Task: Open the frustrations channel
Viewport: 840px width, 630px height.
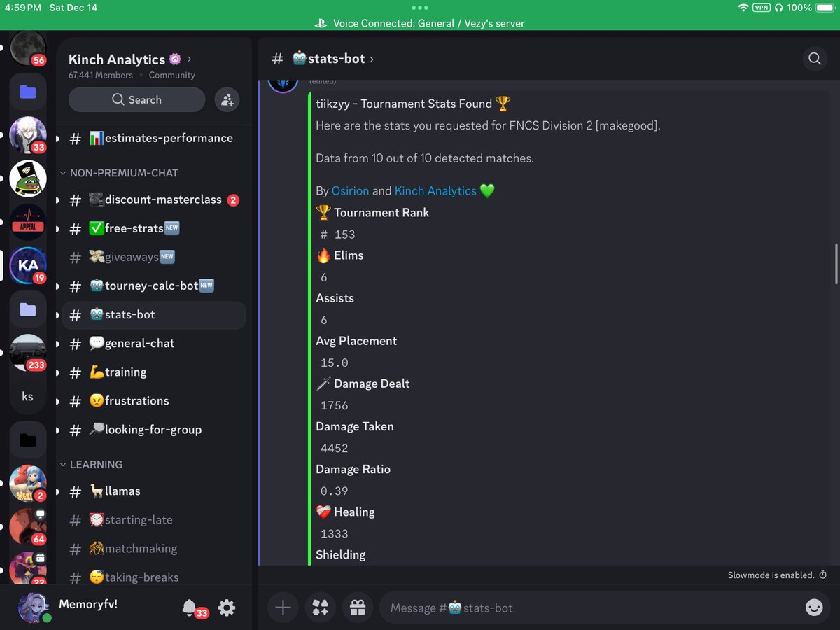Action: pyautogui.click(x=154, y=400)
